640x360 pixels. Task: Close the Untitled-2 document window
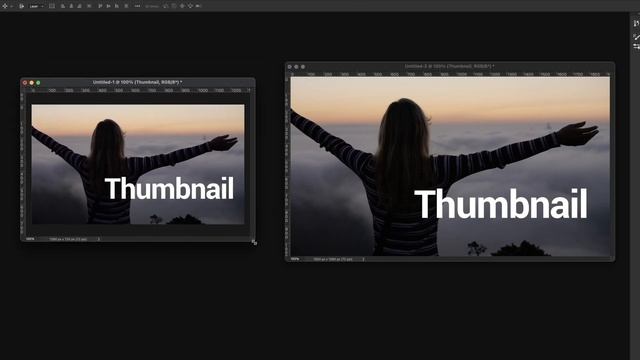[x=290, y=67]
